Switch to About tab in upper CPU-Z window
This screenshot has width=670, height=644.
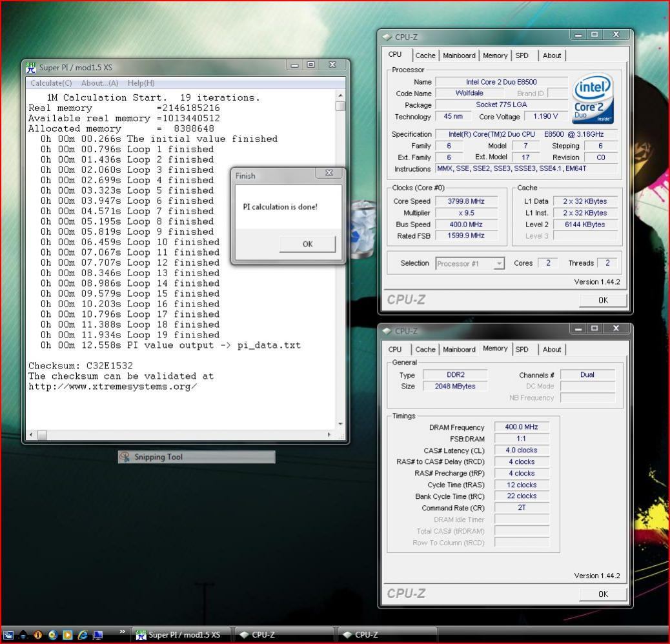pos(552,55)
